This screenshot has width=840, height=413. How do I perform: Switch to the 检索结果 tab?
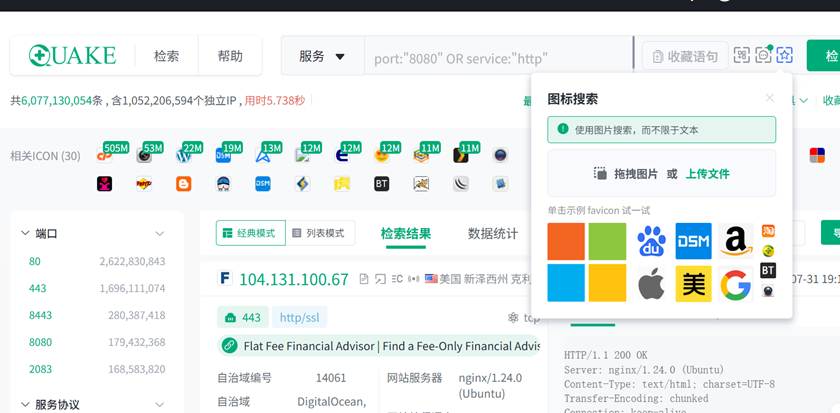pyautogui.click(x=406, y=234)
